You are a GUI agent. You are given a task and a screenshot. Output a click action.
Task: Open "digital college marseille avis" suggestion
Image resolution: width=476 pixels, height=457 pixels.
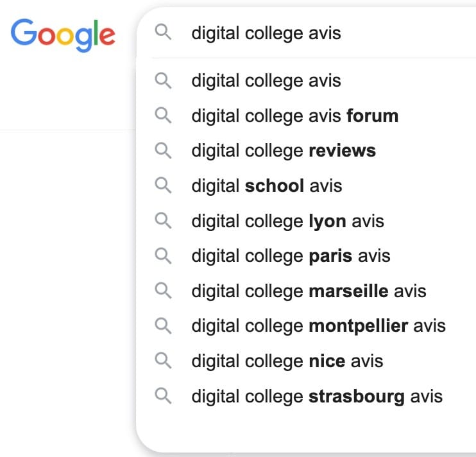click(x=309, y=291)
